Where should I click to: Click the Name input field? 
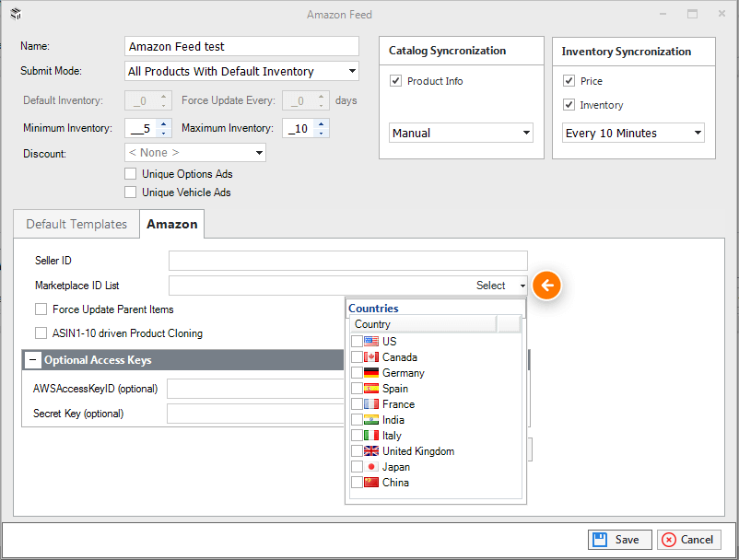(x=241, y=46)
